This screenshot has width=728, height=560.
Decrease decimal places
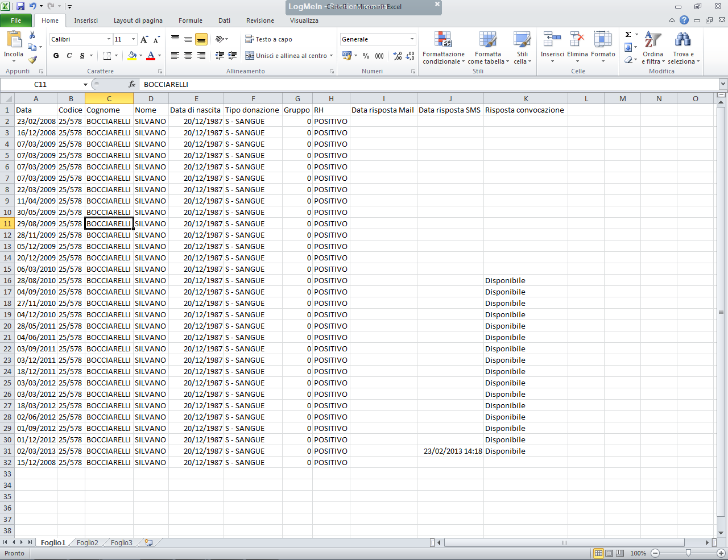(x=411, y=56)
